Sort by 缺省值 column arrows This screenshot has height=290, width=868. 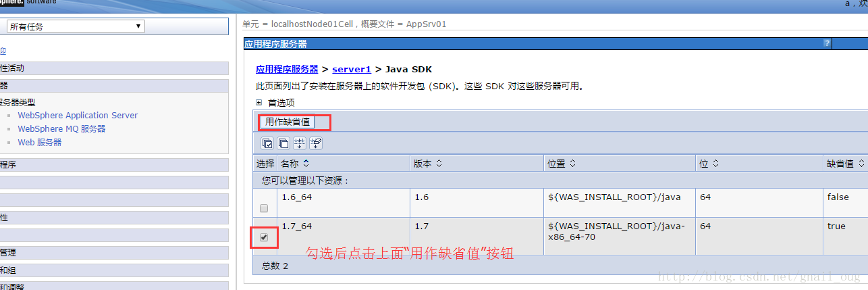[x=861, y=164]
